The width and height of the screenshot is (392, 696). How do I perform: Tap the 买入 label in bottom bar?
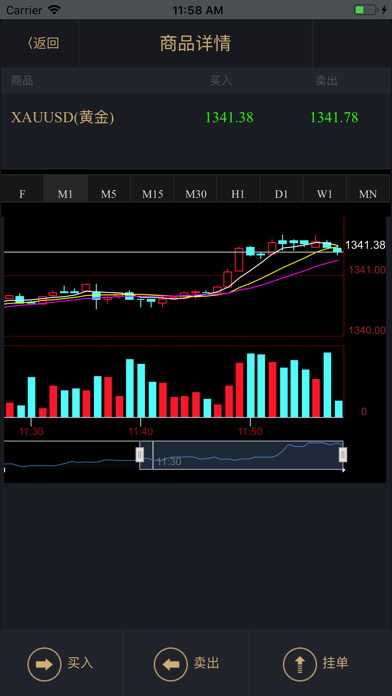point(80,664)
